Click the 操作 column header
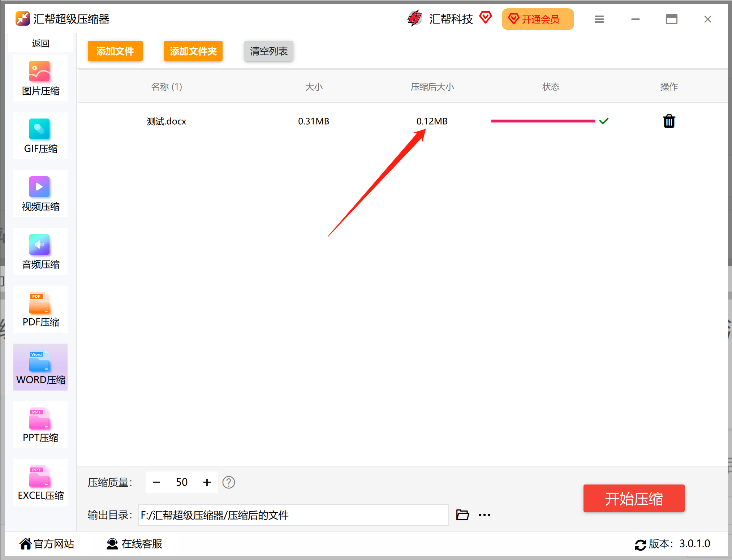732x560 pixels. [x=669, y=87]
